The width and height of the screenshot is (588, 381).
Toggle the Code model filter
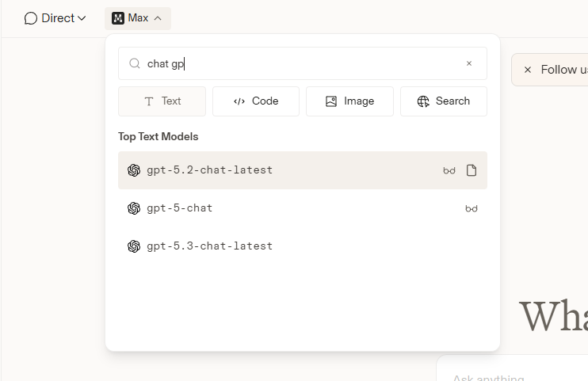click(x=255, y=101)
